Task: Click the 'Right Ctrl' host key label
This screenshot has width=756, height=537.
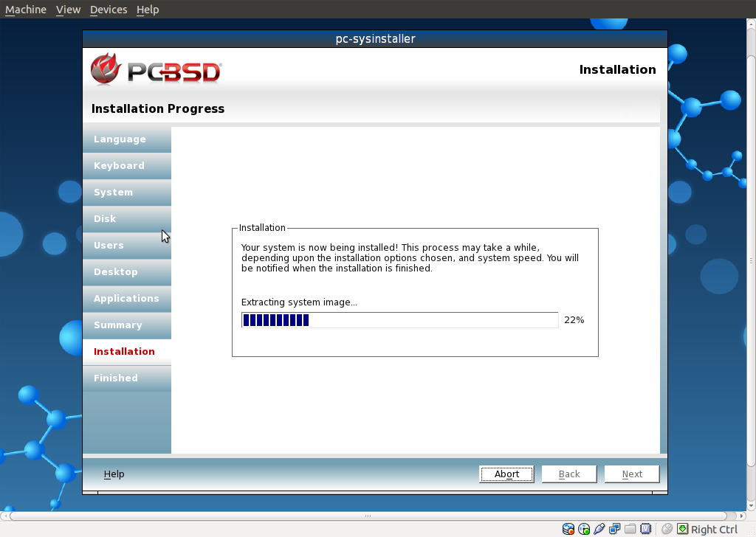Action: coord(714,530)
